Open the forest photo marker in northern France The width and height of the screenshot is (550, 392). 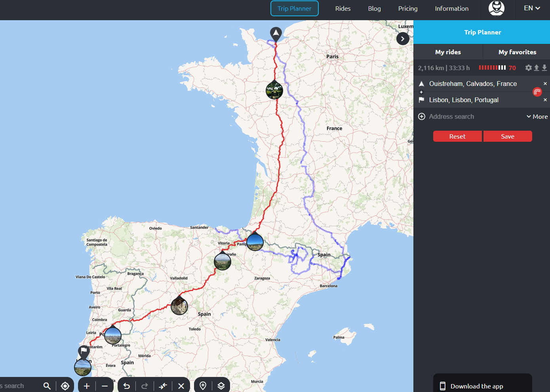pos(274,90)
